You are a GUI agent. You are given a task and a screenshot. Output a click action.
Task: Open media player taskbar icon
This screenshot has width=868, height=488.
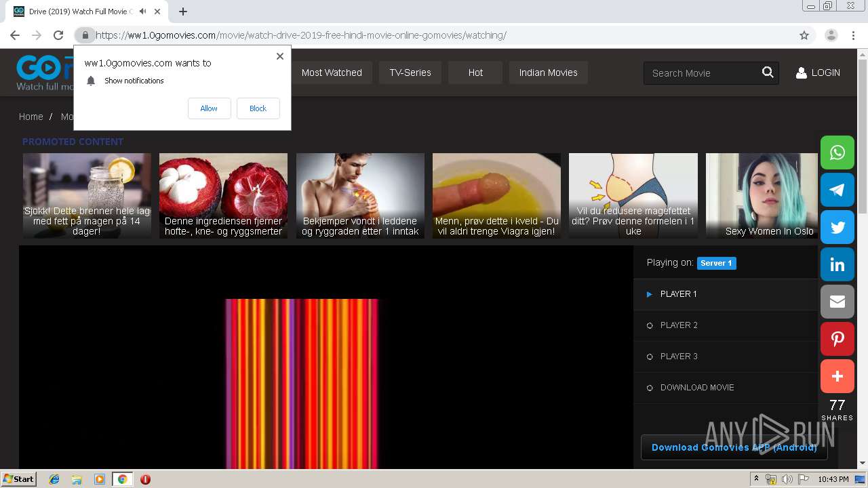pyautogui.click(x=100, y=479)
